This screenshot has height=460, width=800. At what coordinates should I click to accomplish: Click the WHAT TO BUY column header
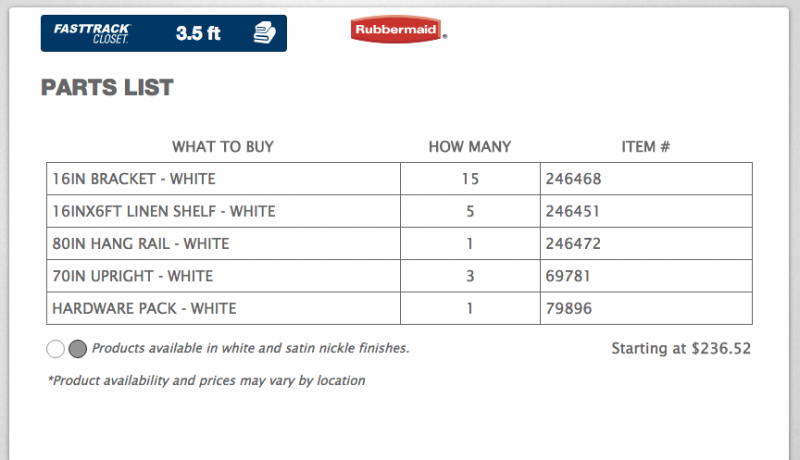223,147
